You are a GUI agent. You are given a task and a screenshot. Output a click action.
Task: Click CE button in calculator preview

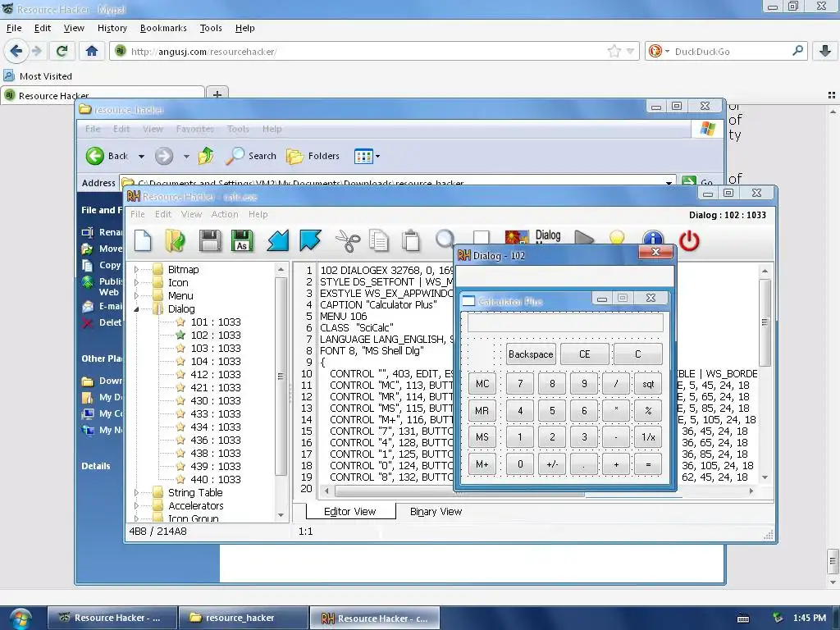click(x=584, y=354)
